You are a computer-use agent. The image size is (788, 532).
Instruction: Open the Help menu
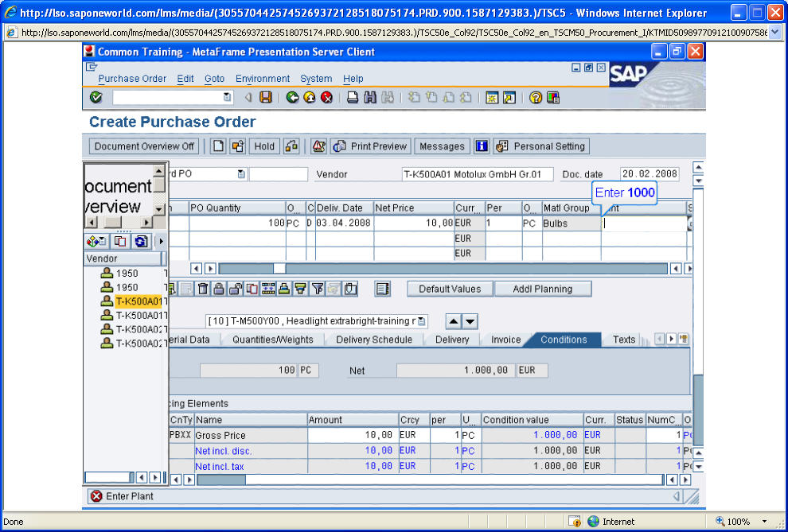[x=353, y=79]
